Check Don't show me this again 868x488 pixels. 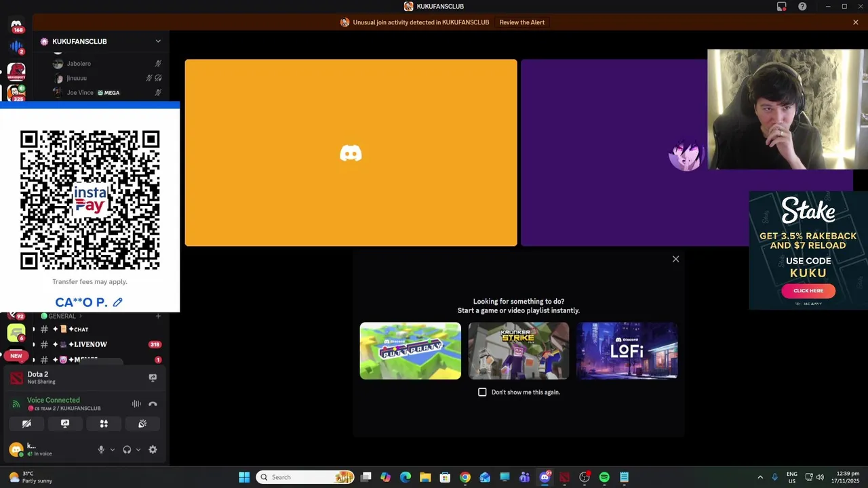(x=482, y=392)
